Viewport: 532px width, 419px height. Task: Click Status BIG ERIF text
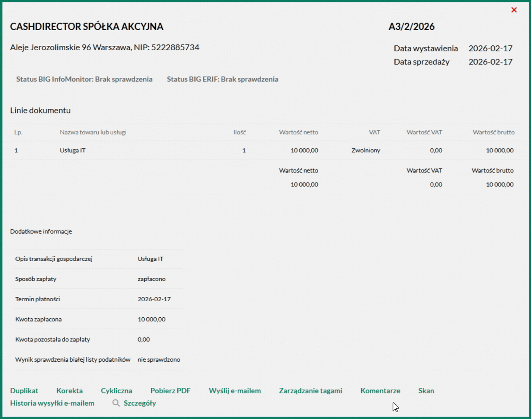[222, 79]
